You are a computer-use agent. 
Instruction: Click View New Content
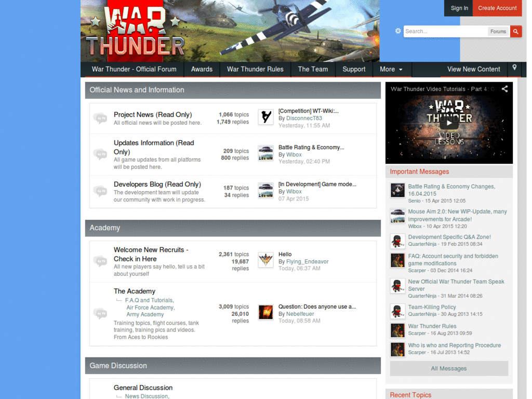pos(474,69)
